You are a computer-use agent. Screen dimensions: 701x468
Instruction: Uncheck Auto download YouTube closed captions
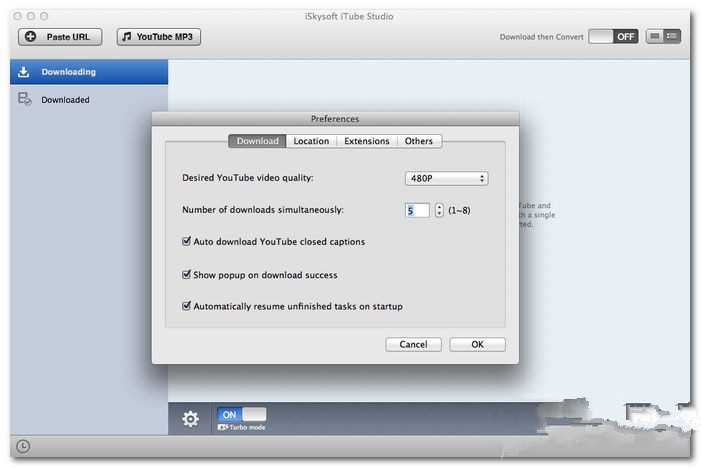[x=186, y=241]
